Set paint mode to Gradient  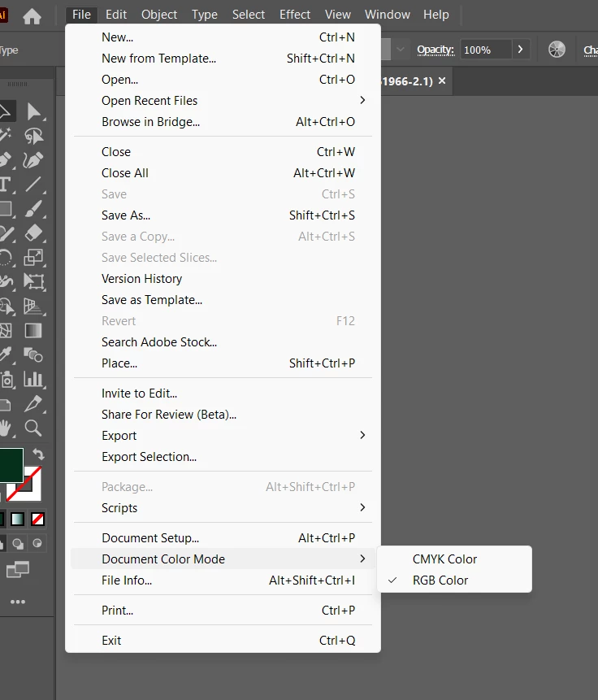[18, 520]
